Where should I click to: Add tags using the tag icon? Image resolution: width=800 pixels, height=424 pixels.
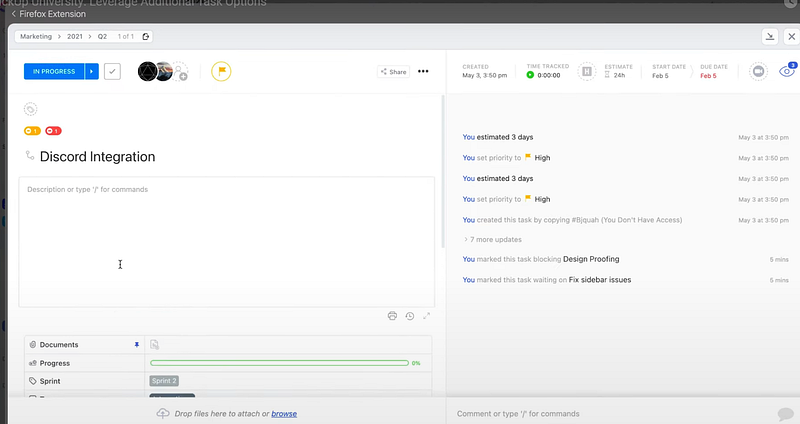30,109
